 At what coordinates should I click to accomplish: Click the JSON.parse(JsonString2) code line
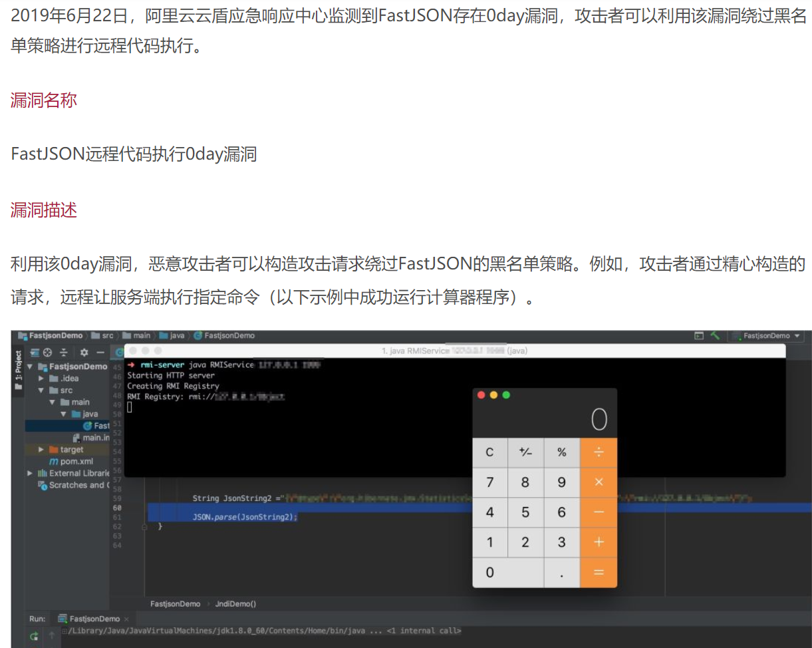(245, 517)
